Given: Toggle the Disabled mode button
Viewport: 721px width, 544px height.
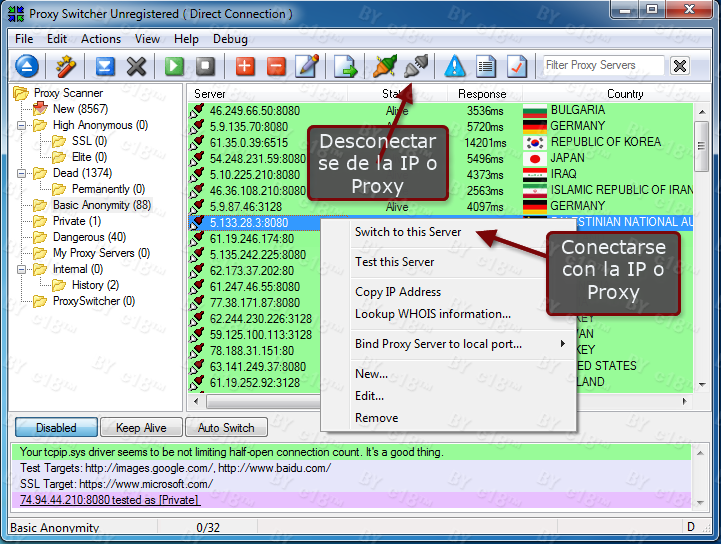Looking at the screenshot, I should click(x=56, y=428).
